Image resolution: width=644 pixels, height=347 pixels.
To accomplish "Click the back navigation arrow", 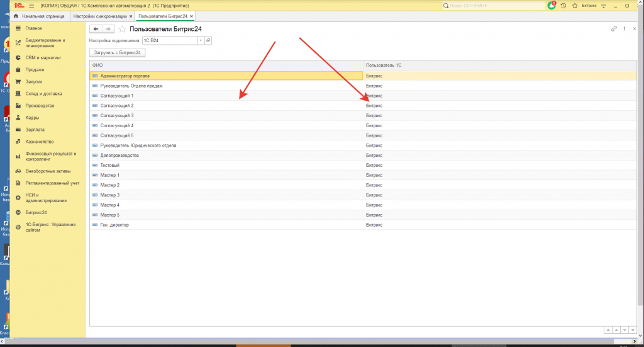I will pos(96,29).
